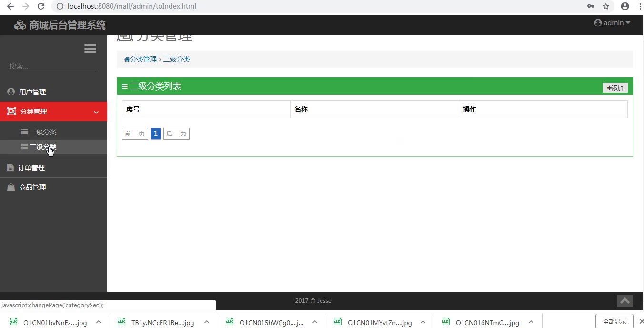This screenshot has height=328, width=644.
Task: Focus the sidebar 搜索 input
Action: click(x=53, y=66)
